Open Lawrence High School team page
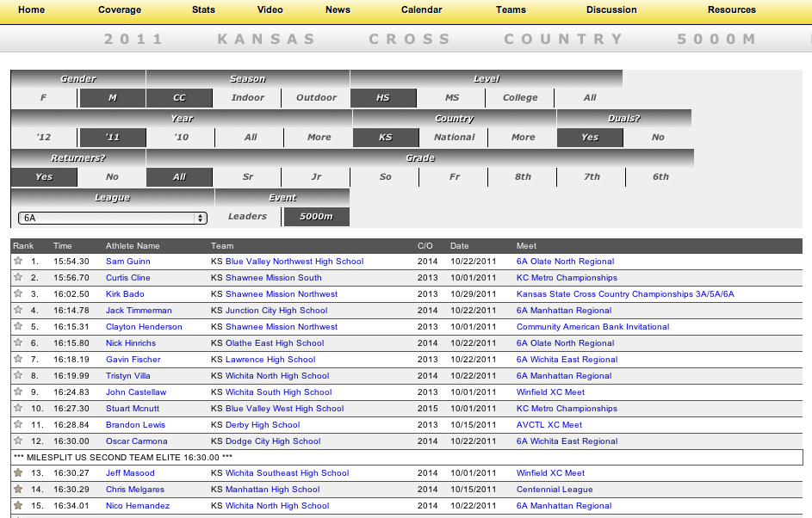The width and height of the screenshot is (812, 518). coord(270,360)
